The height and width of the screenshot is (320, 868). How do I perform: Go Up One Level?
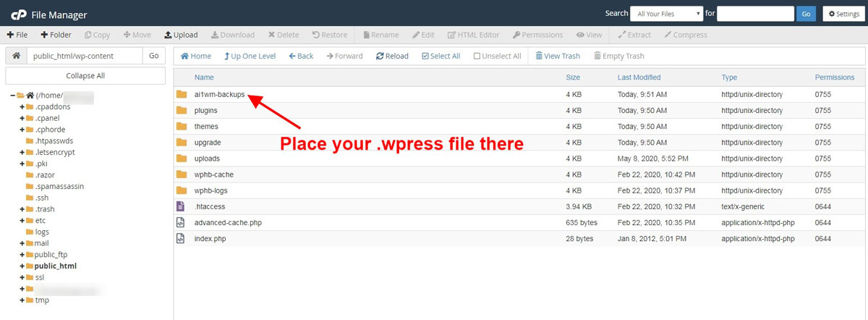(250, 56)
